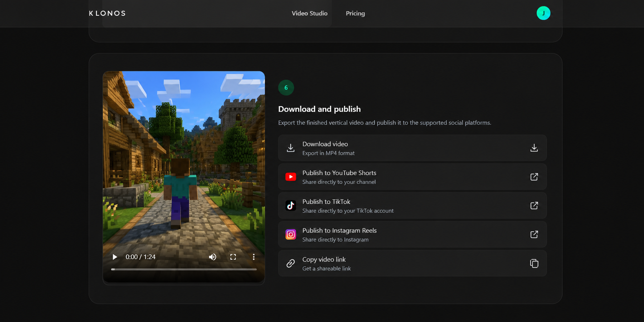Click the Download and publish heading

click(x=319, y=109)
